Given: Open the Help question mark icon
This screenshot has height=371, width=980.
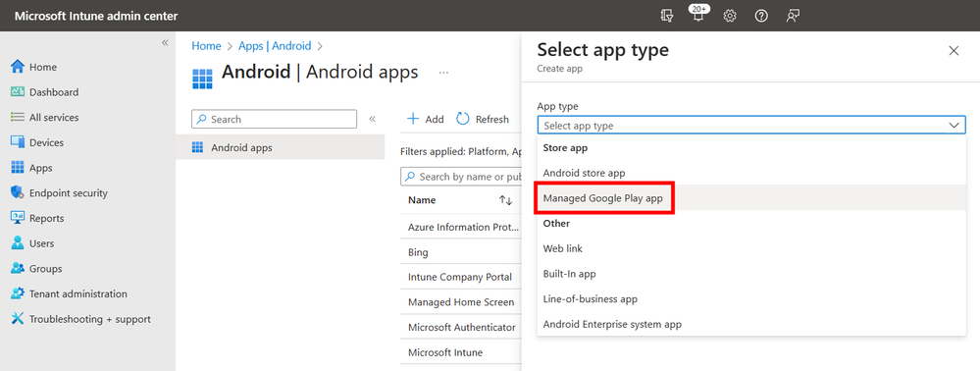Looking at the screenshot, I should coord(761,16).
